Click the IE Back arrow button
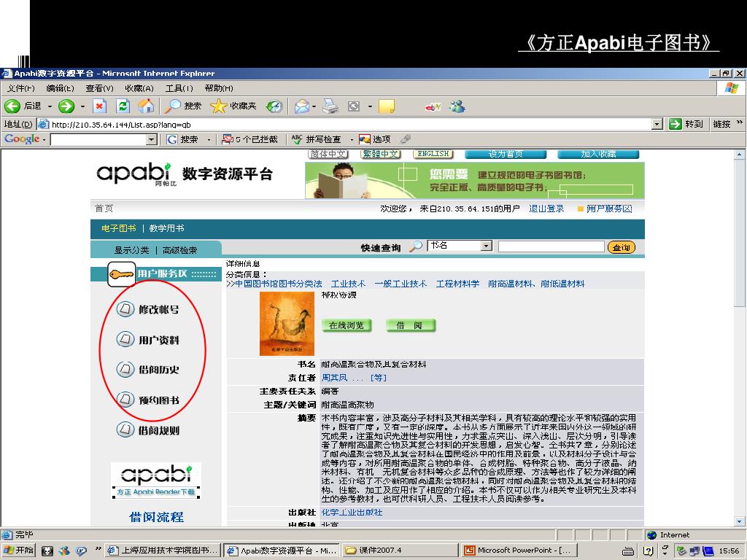 (12, 106)
